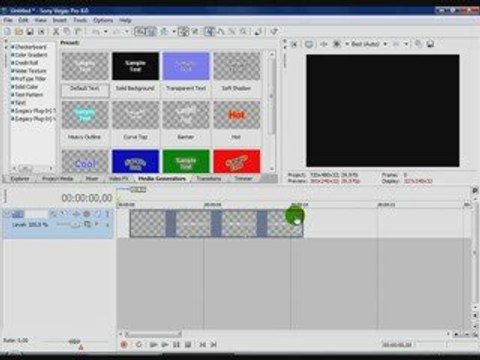Screen dimensions: 480x360
Task: Click the presets panel vertical scrollbar
Action: pyautogui.click(x=272, y=97)
